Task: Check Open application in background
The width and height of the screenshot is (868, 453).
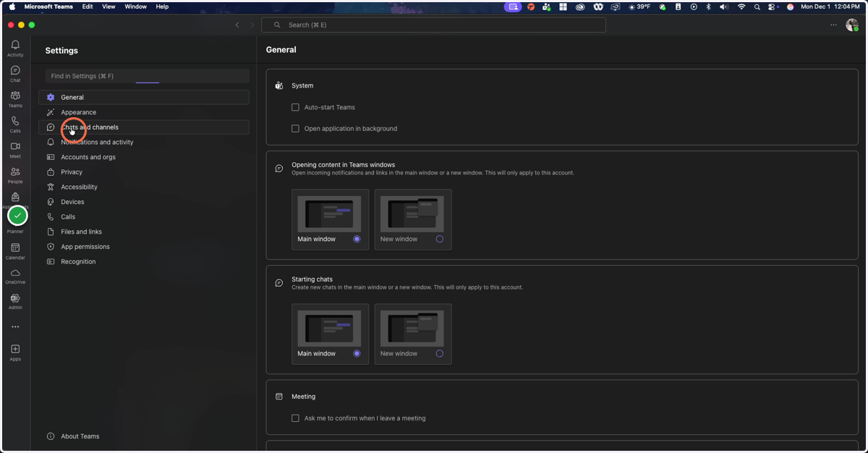Action: pos(295,129)
